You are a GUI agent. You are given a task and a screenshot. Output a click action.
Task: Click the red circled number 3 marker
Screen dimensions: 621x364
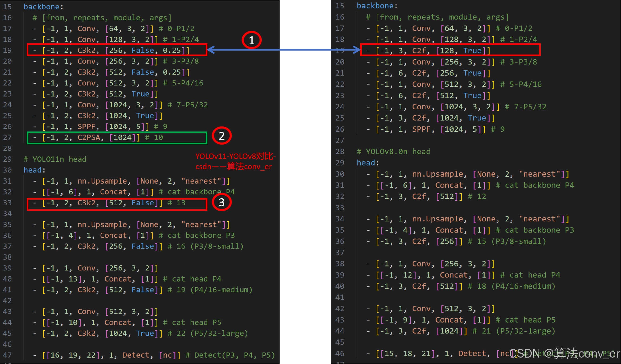tap(222, 202)
